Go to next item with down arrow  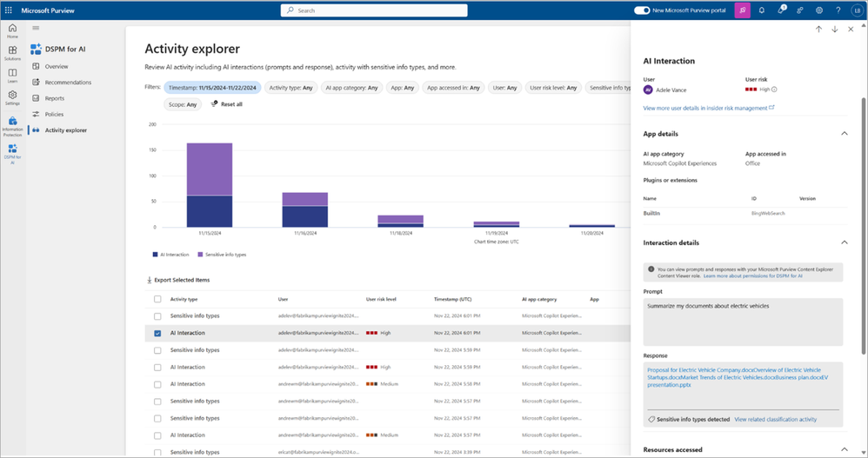(834, 30)
